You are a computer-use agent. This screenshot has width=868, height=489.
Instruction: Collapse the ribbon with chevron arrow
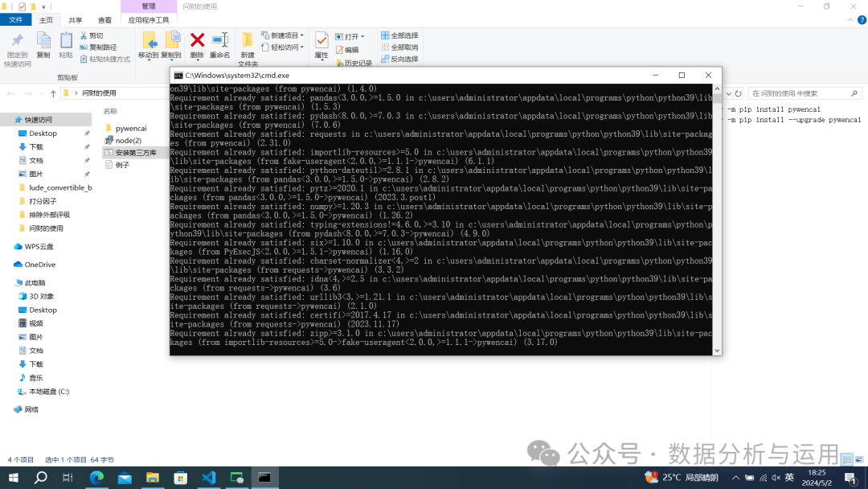coord(850,20)
